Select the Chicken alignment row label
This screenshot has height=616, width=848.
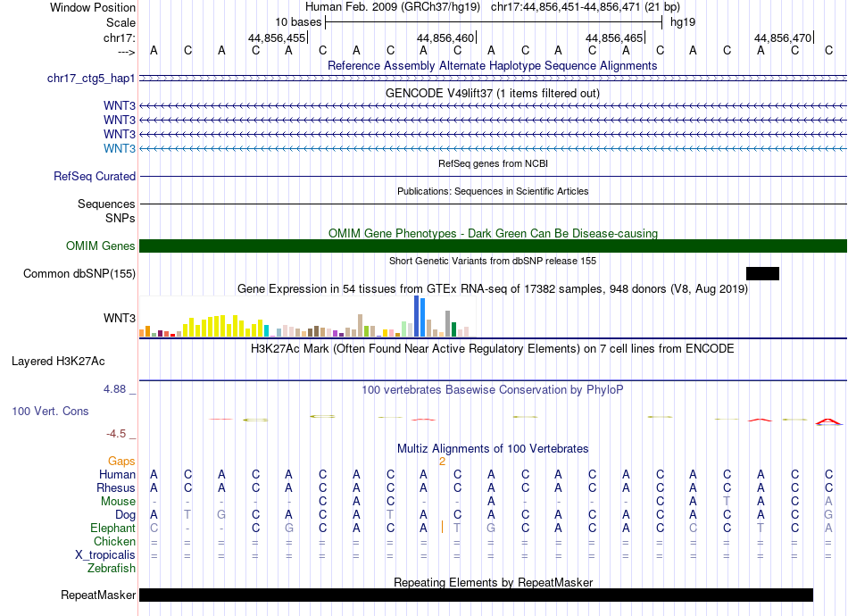[114, 541]
